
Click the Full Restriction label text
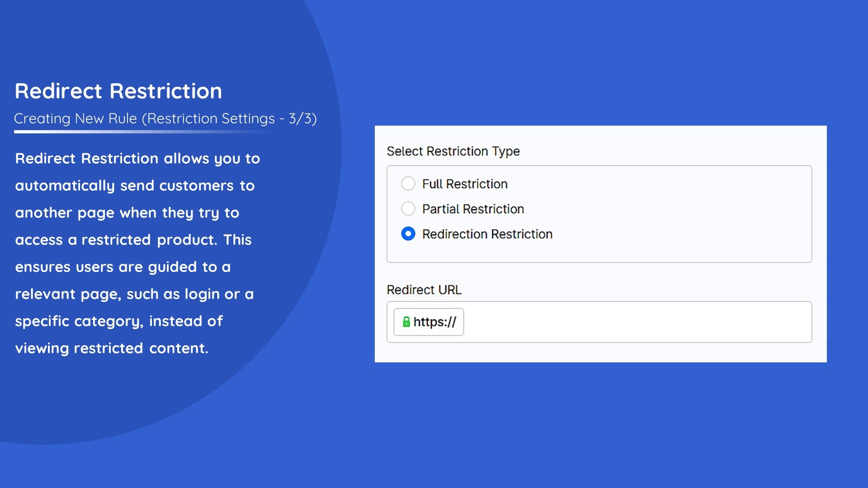[465, 184]
